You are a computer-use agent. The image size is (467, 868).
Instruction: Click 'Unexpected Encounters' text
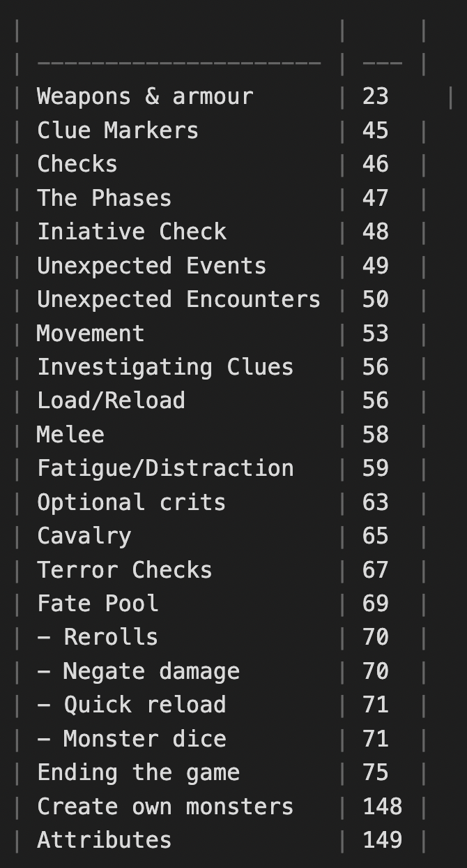click(x=178, y=299)
